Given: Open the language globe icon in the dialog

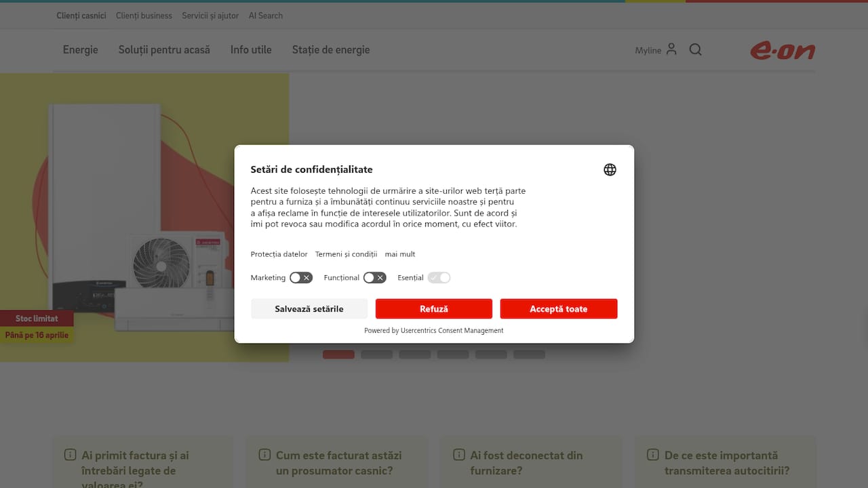Looking at the screenshot, I should 610,169.
